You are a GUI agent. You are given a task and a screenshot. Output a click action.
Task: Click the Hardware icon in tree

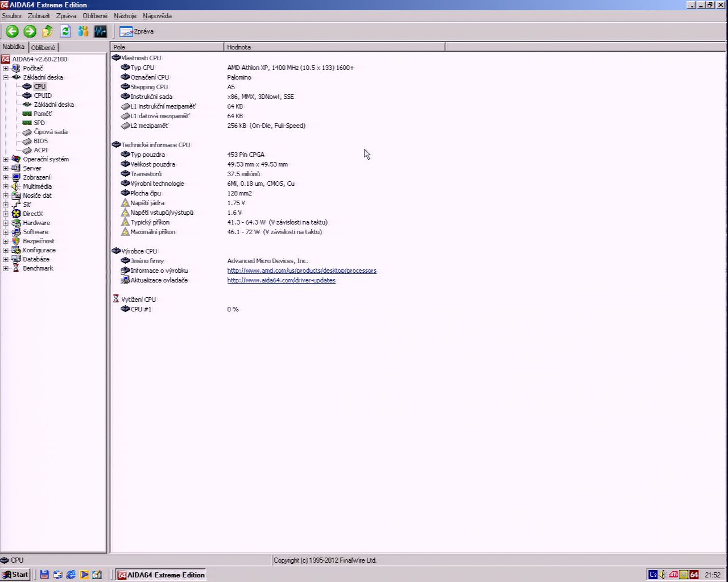coord(16,223)
